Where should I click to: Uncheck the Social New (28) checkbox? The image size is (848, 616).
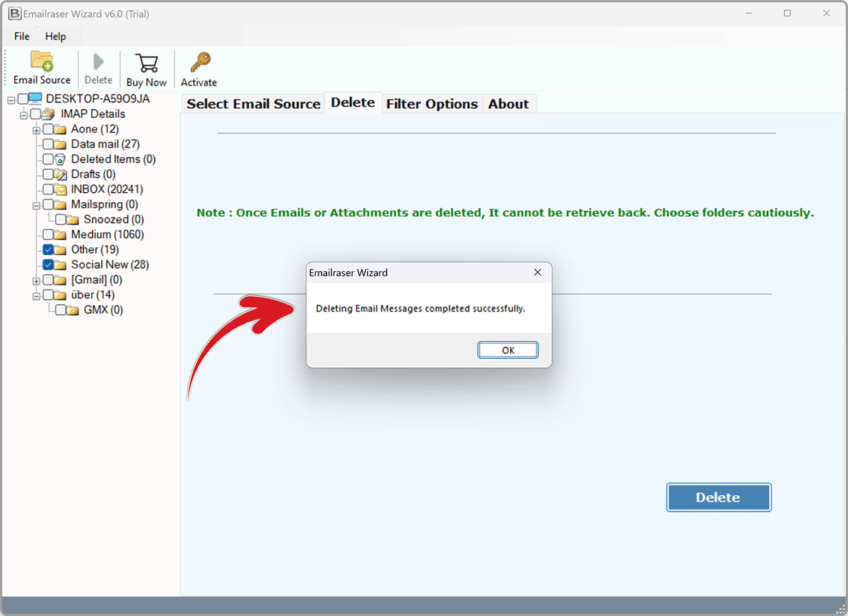[47, 265]
